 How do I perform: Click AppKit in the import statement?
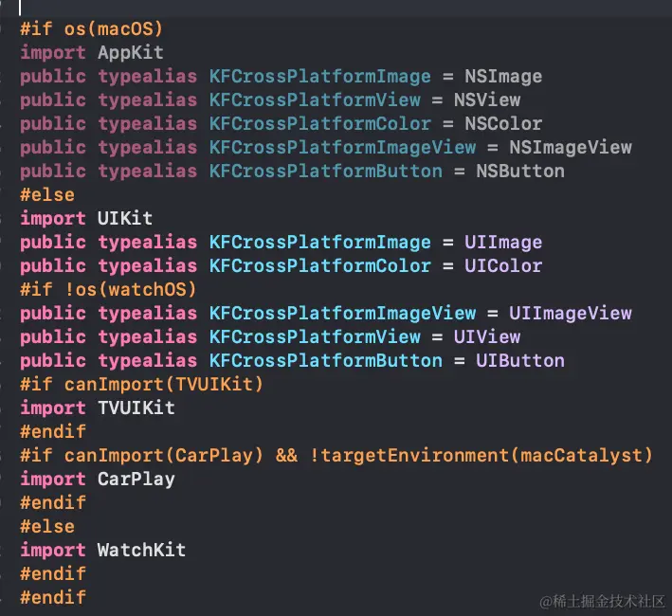click(x=131, y=53)
